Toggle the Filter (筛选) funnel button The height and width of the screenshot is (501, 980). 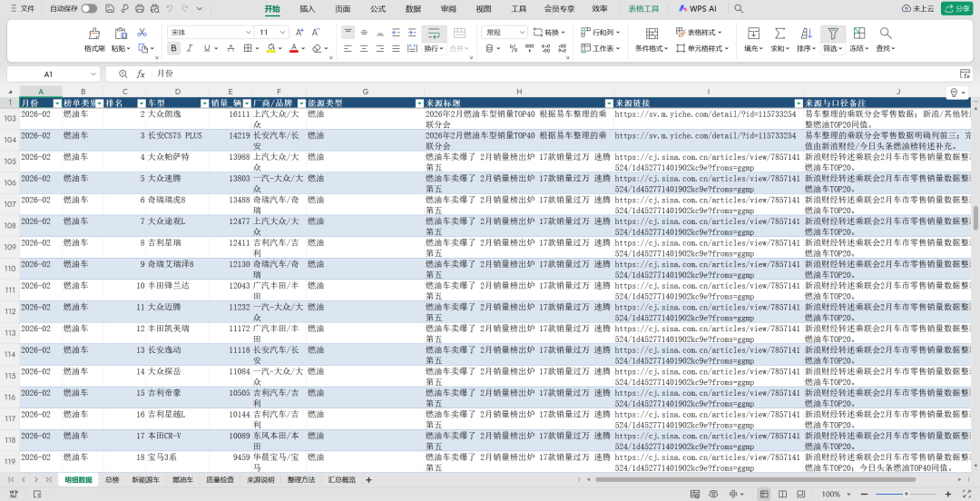[833, 39]
